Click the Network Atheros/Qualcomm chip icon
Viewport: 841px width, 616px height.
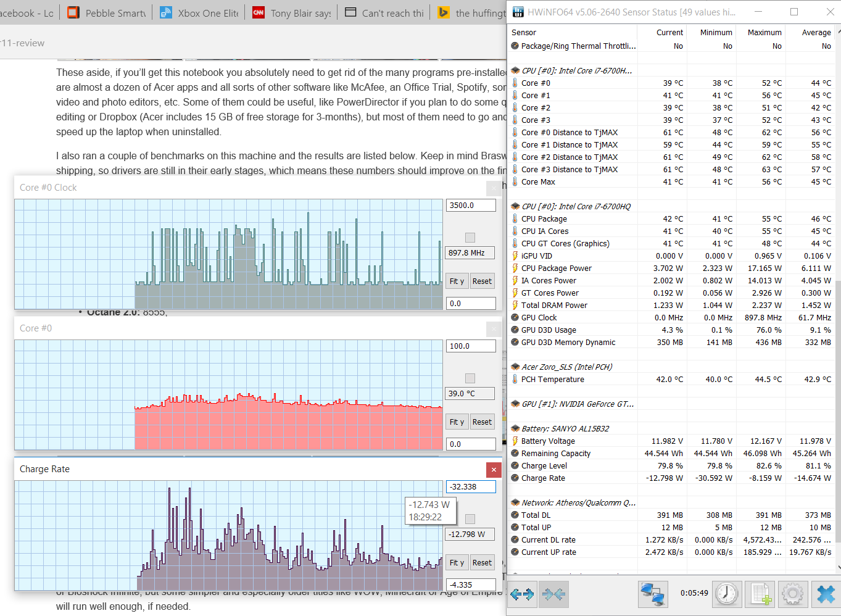[515, 502]
